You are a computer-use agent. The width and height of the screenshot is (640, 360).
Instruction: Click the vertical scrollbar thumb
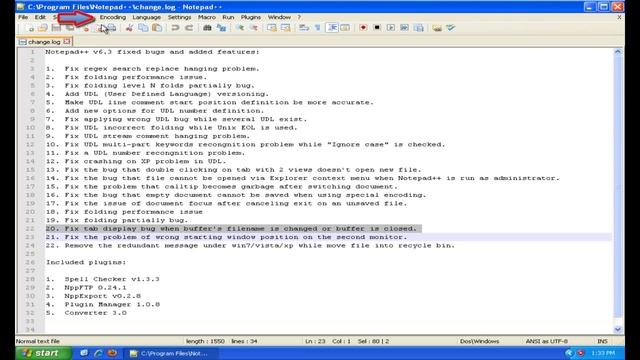click(x=617, y=186)
